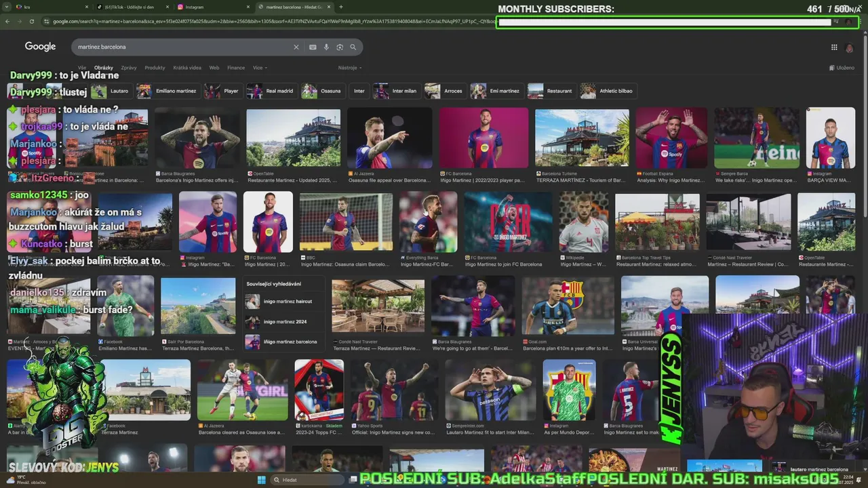
Task: Submit search with the magnifying glass icon
Action: click(353, 47)
